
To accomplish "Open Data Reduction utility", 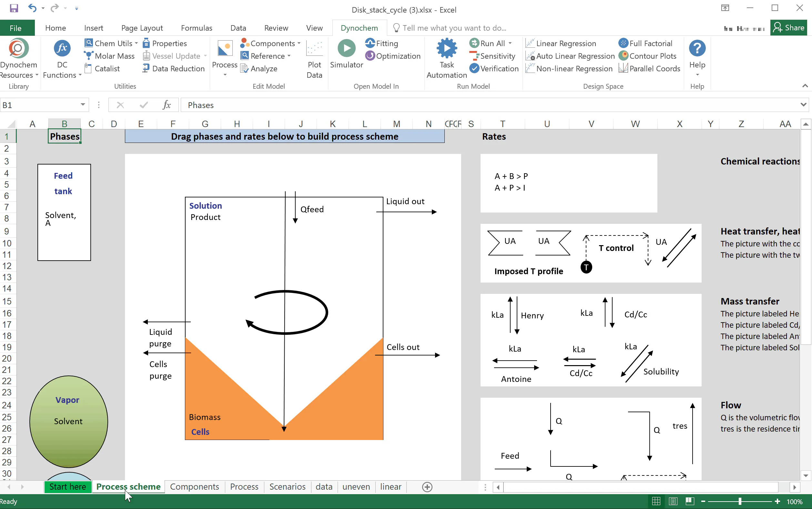I will tap(173, 68).
